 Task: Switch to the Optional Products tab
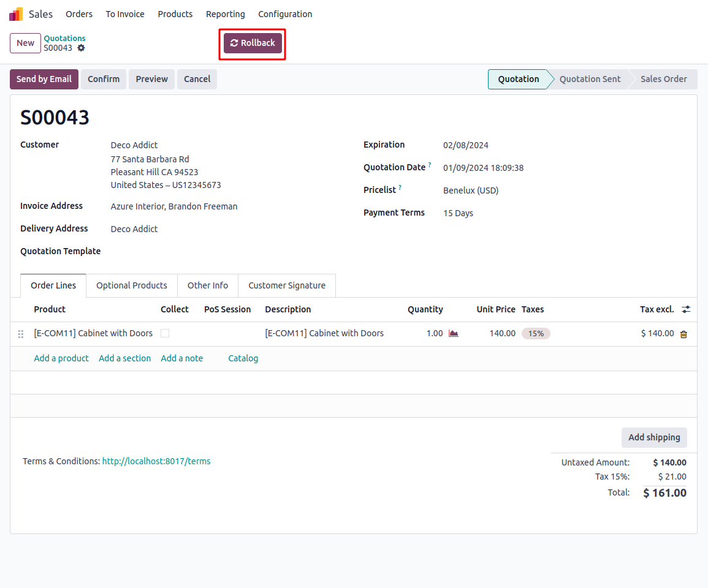point(131,285)
